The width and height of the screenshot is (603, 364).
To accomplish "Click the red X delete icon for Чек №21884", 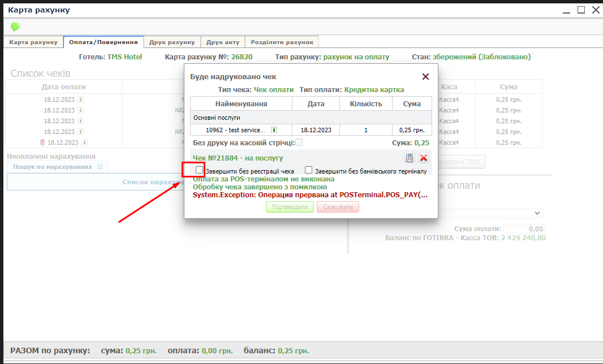I will pyautogui.click(x=423, y=158).
